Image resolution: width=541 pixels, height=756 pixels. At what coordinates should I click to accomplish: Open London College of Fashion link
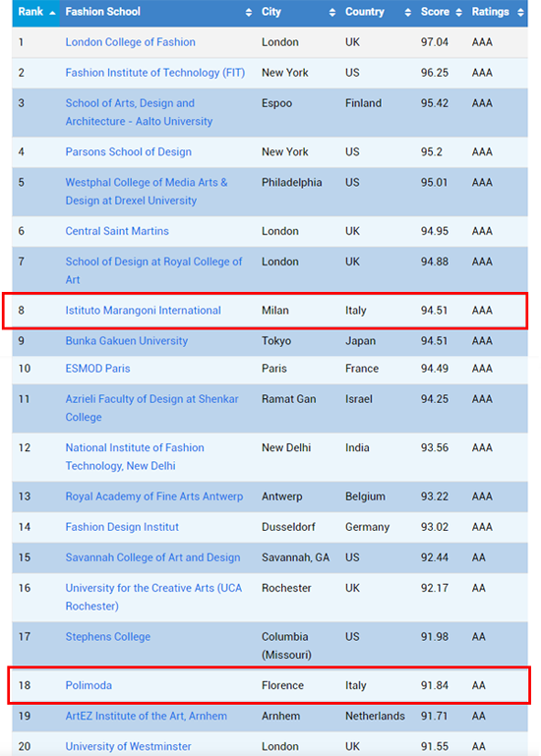tap(130, 42)
